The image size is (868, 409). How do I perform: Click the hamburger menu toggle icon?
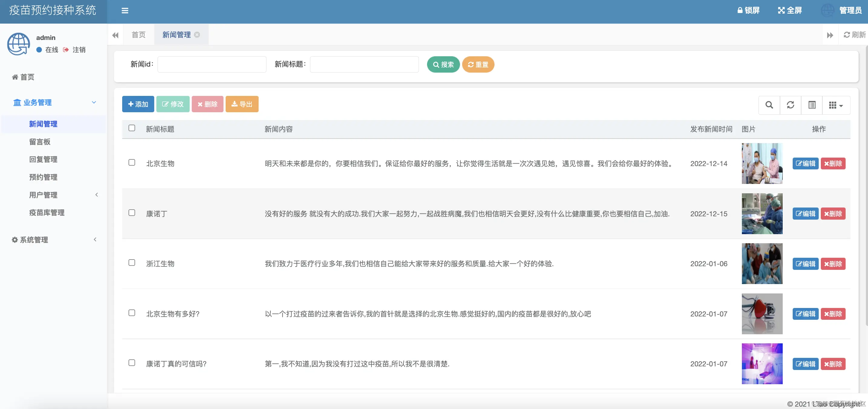125,11
